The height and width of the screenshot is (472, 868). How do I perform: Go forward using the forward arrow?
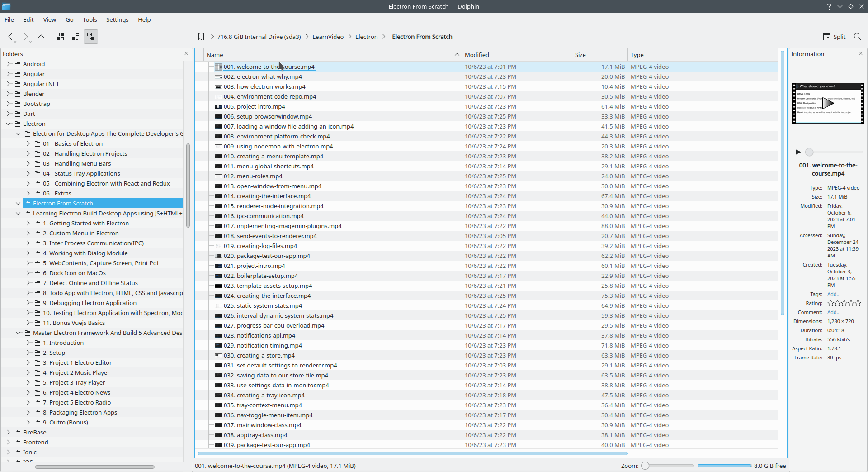click(x=26, y=37)
